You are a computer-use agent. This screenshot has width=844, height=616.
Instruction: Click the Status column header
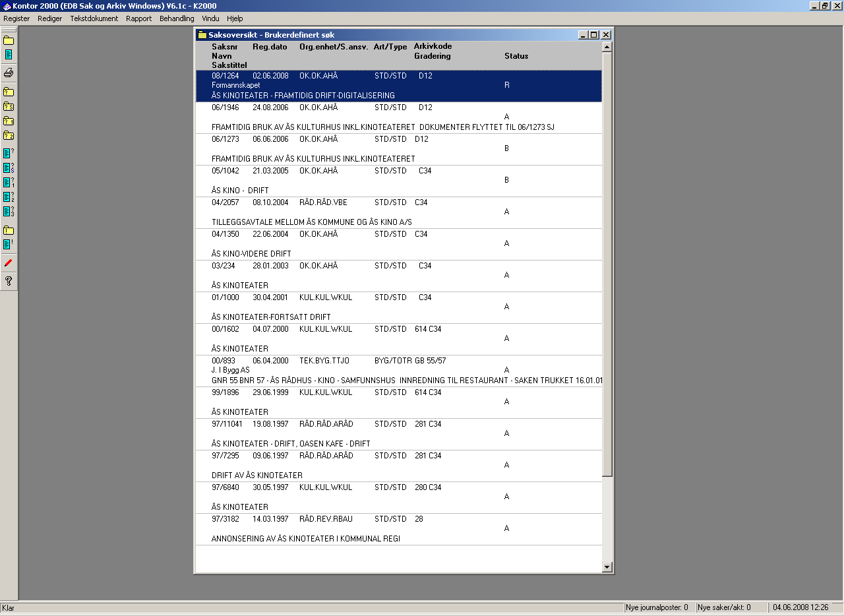(516, 56)
